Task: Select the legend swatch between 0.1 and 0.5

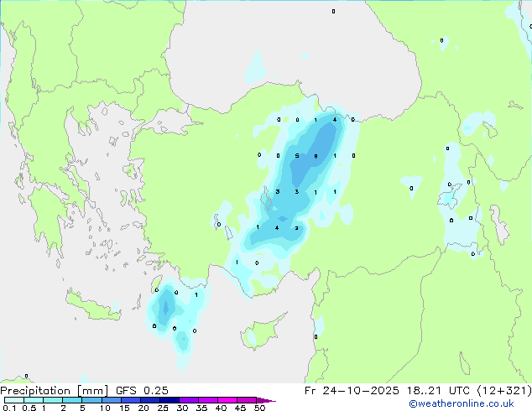Action: [x=14, y=400]
